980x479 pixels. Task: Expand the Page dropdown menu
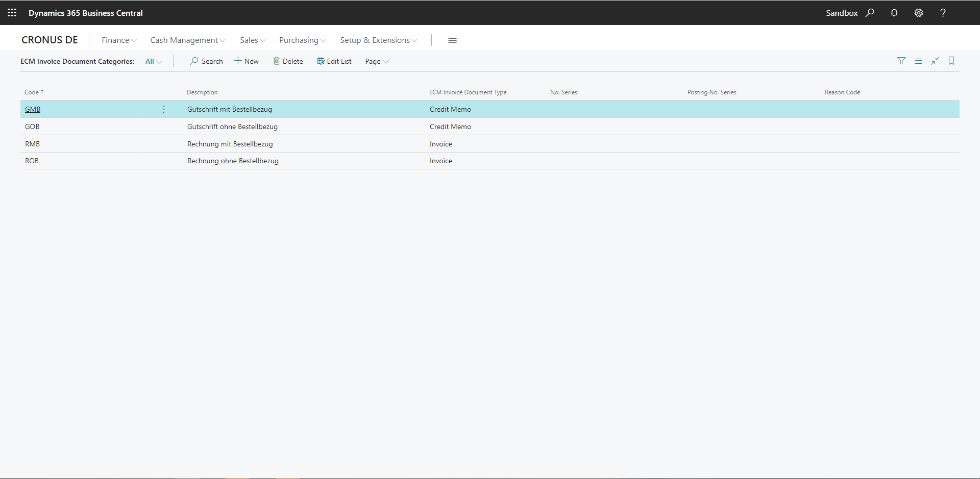point(377,61)
